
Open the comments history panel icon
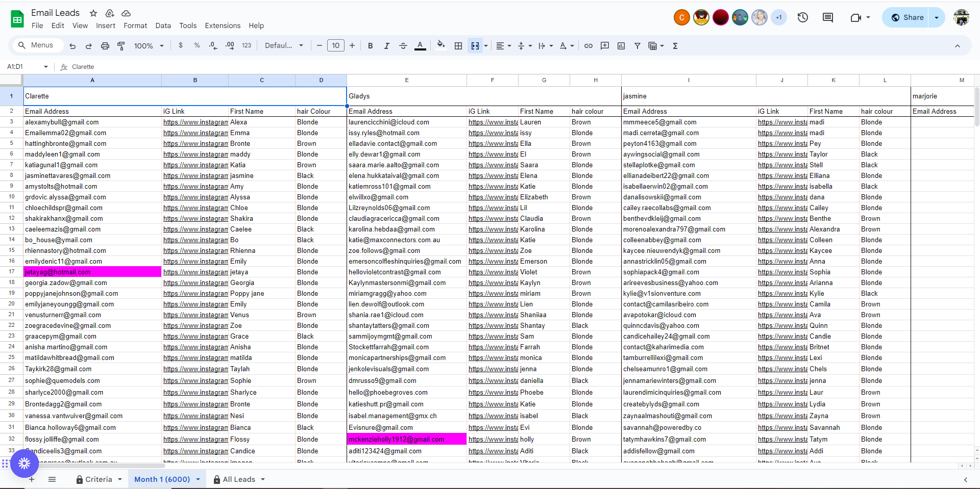pos(828,17)
